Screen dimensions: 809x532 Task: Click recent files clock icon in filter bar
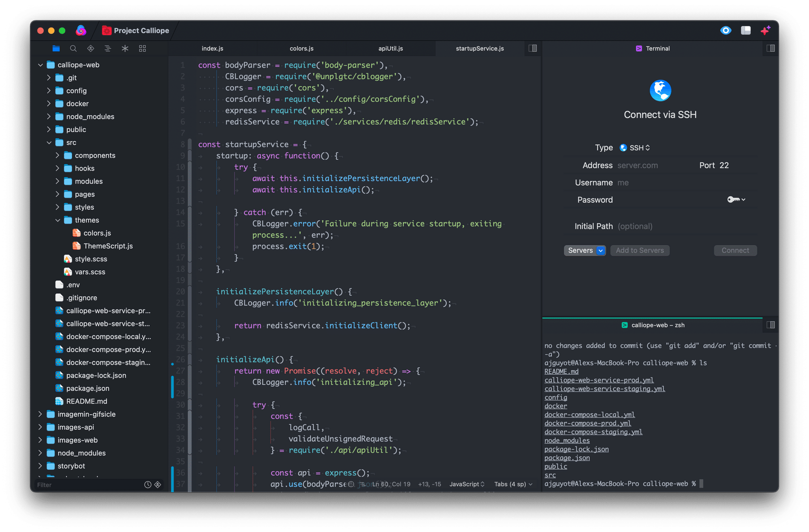(148, 485)
